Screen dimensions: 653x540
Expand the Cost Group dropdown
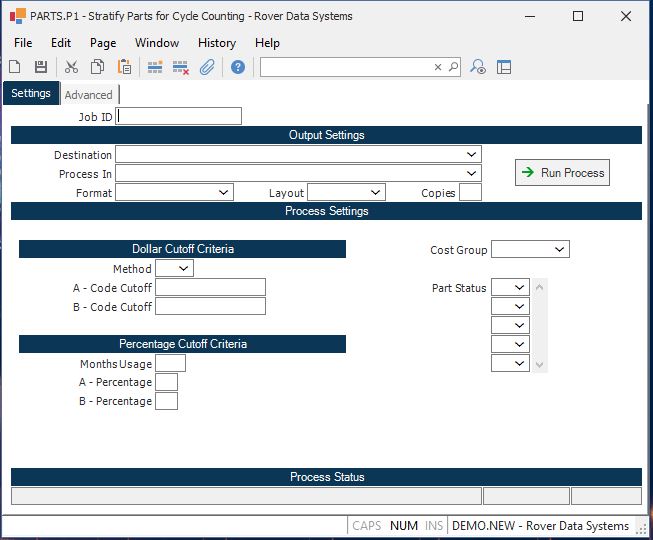coord(559,249)
